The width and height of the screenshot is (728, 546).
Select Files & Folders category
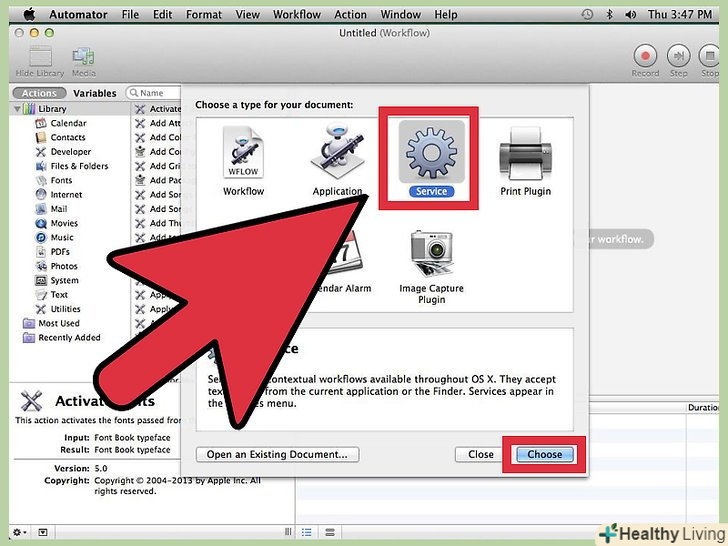79,166
